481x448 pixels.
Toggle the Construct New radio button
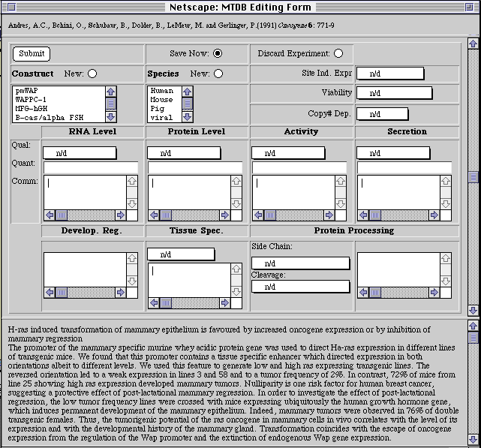(92, 74)
